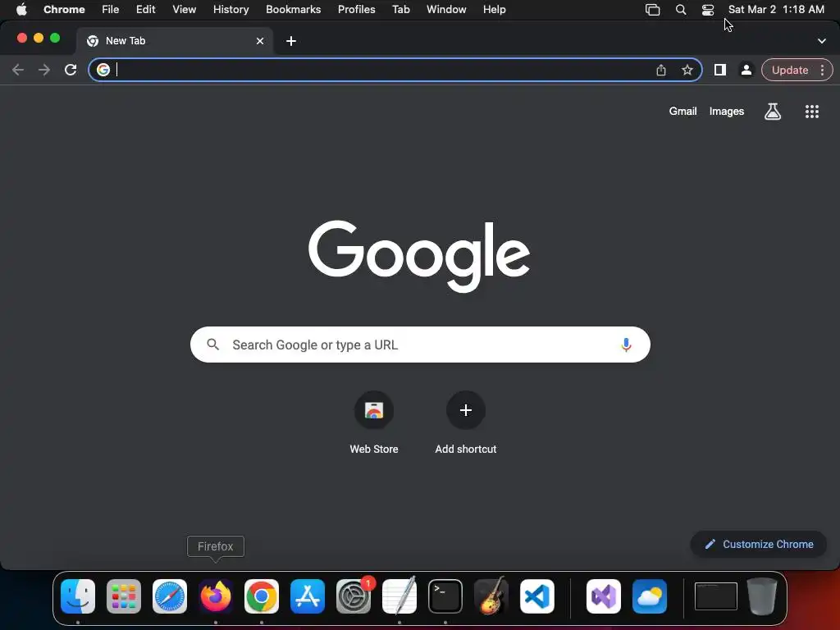Click the Google search box
The width and height of the screenshot is (840, 630).
(x=420, y=345)
